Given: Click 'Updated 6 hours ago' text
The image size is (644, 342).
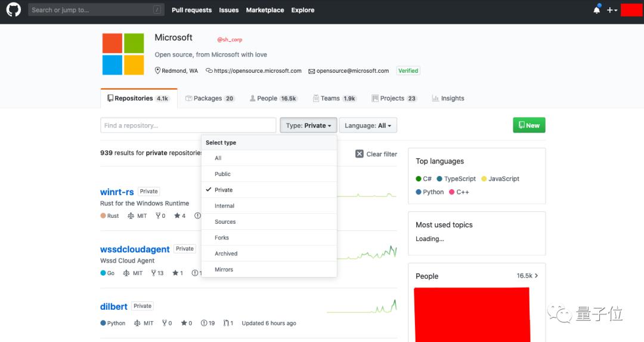Looking at the screenshot, I should (269, 323).
